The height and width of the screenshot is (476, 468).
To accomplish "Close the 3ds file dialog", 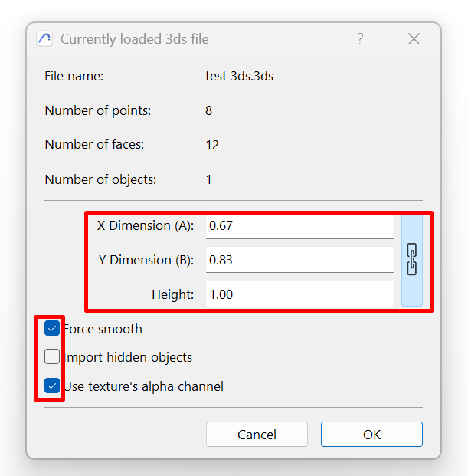I will [414, 39].
